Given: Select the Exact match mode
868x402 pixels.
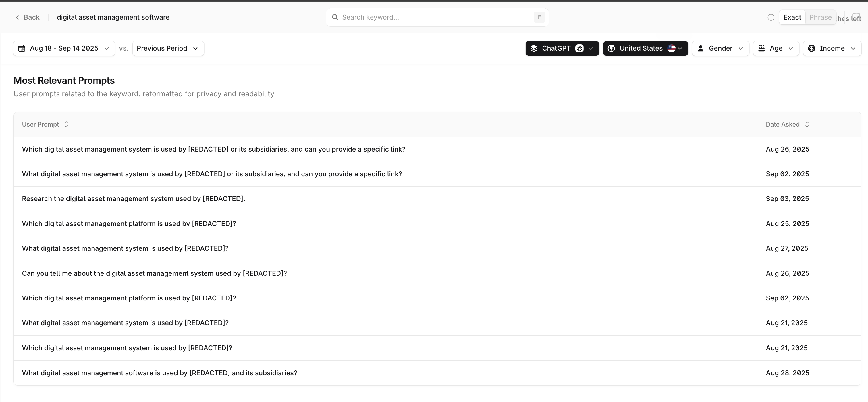Looking at the screenshot, I should 792,17.
